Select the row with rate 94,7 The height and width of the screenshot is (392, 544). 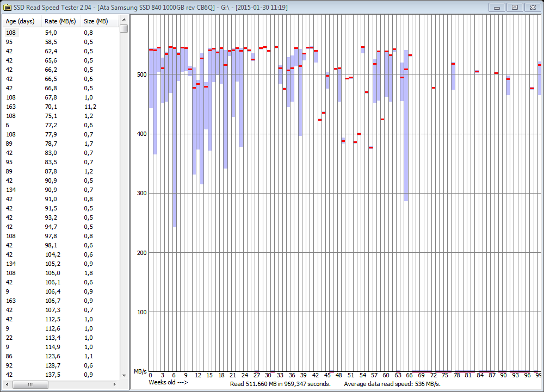[x=61, y=227]
